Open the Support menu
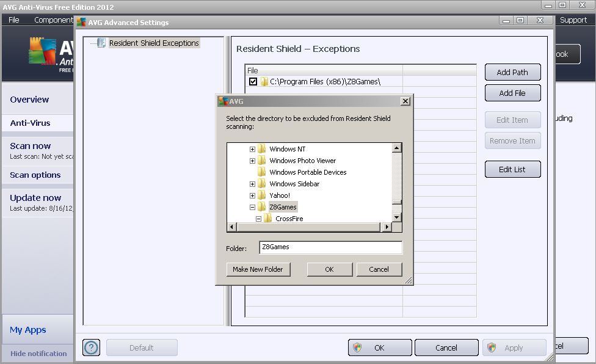Screen dimensions: 596x364 pos(573,20)
